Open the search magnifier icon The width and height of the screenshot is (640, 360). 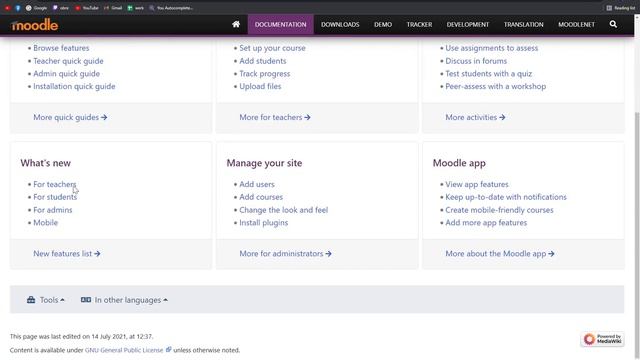click(x=613, y=24)
